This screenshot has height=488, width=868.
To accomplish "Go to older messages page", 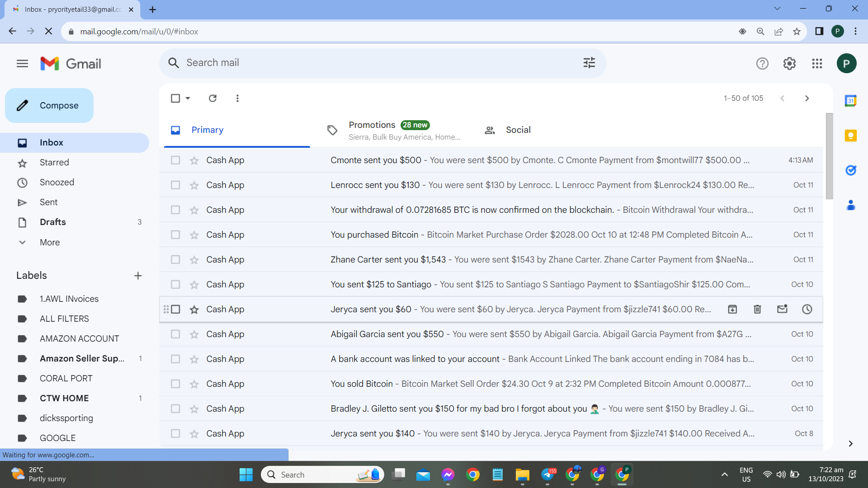I will 807,98.
